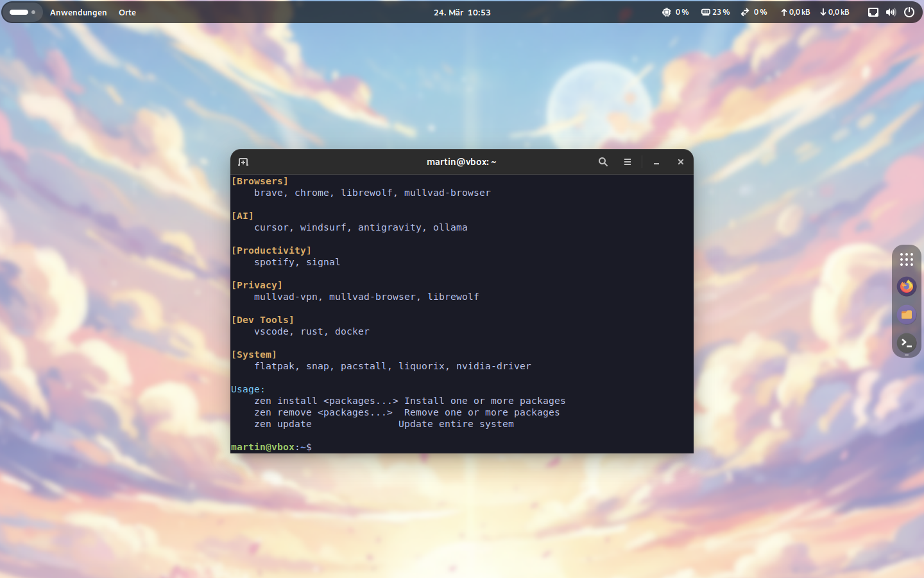Open the Anwendungen menu

coord(78,12)
